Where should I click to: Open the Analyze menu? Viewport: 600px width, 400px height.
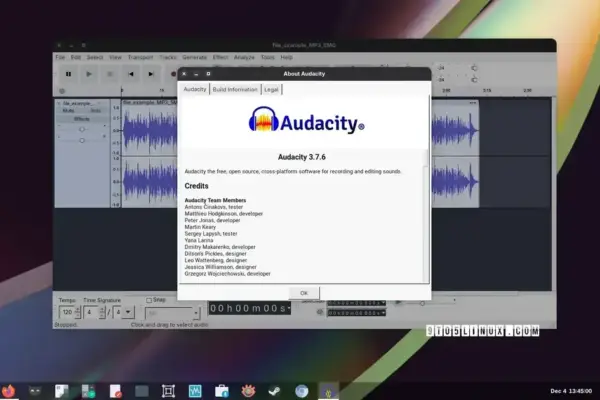pos(244,57)
